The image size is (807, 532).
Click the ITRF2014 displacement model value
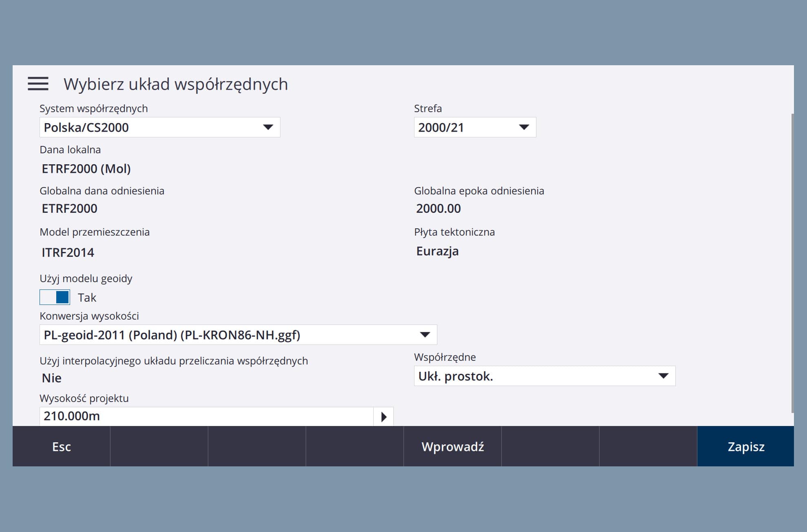[x=68, y=253]
